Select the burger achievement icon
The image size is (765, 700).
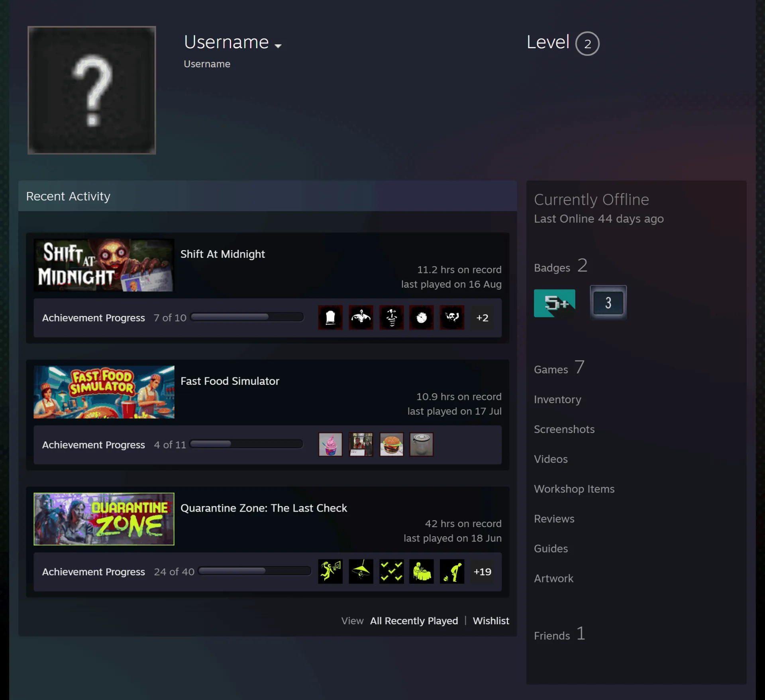coord(392,444)
